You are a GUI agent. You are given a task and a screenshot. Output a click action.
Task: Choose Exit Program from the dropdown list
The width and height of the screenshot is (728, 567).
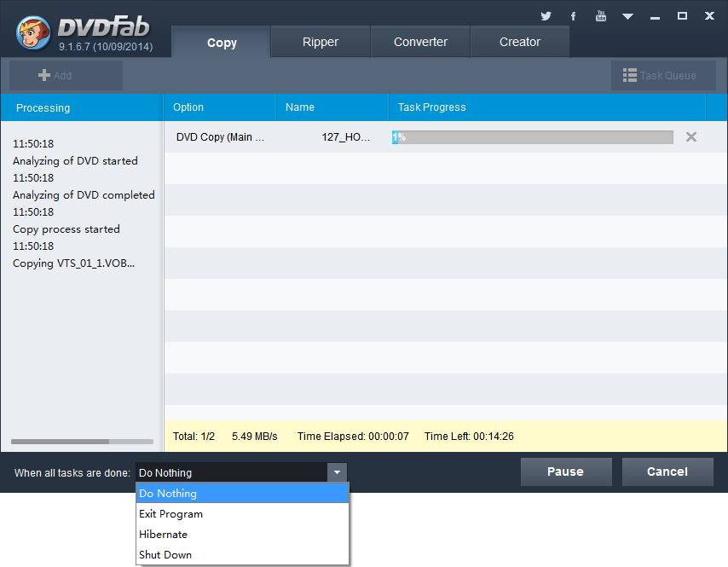click(242, 513)
